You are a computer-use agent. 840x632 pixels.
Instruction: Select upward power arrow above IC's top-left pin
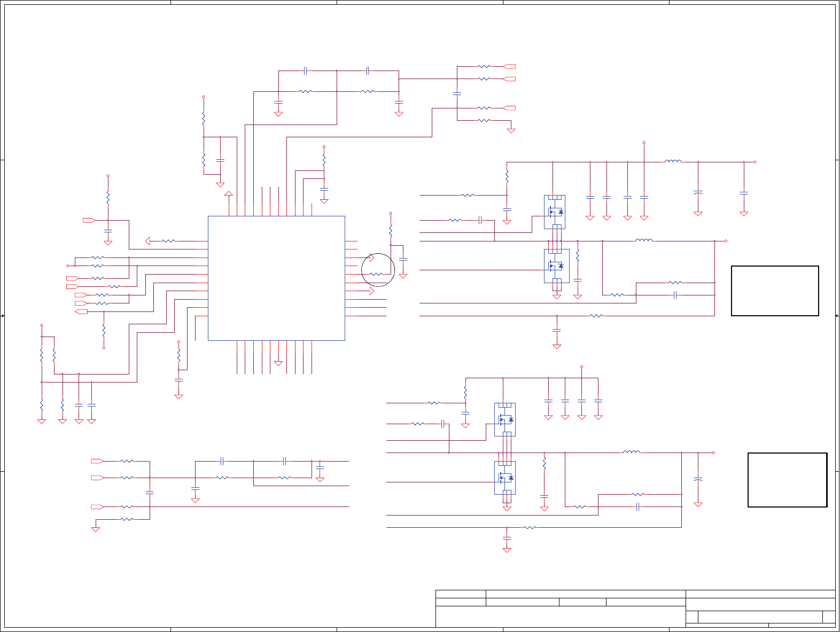pos(229,193)
